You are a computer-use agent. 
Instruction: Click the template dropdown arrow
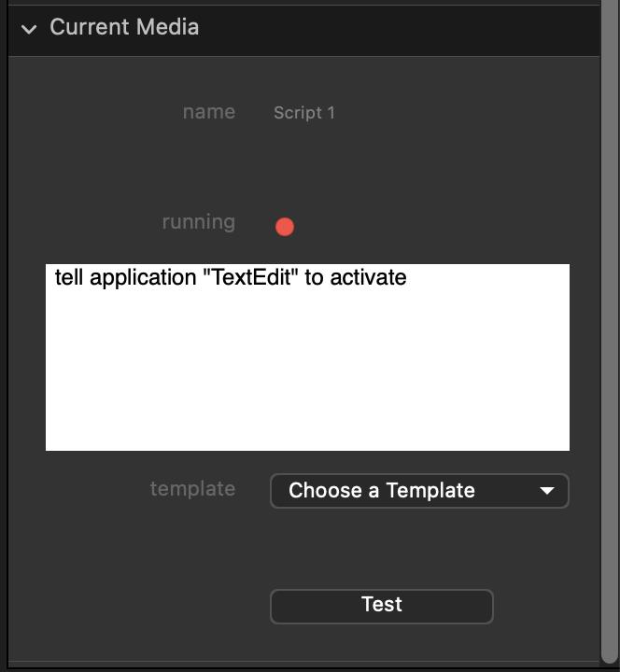tap(547, 491)
